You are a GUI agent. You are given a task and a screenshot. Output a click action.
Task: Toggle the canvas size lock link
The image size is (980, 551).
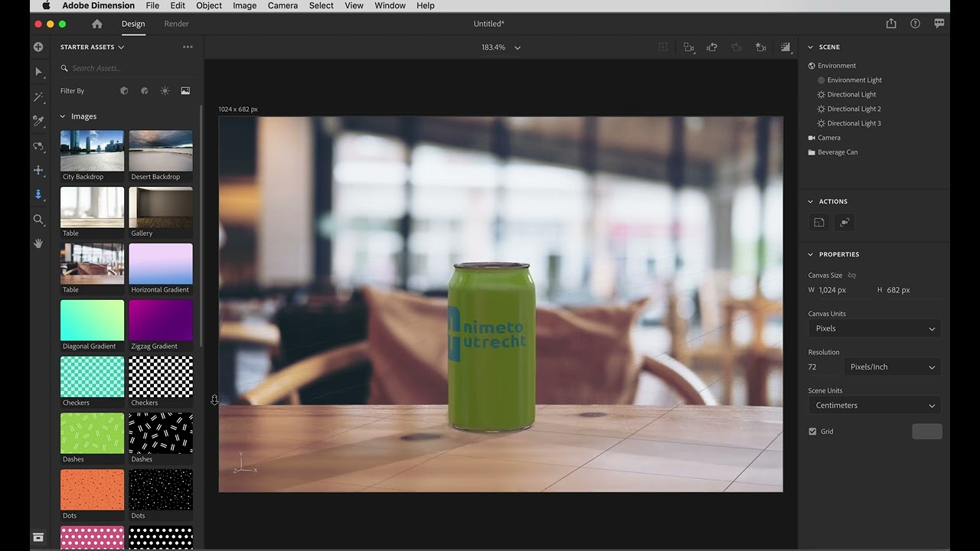[852, 275]
